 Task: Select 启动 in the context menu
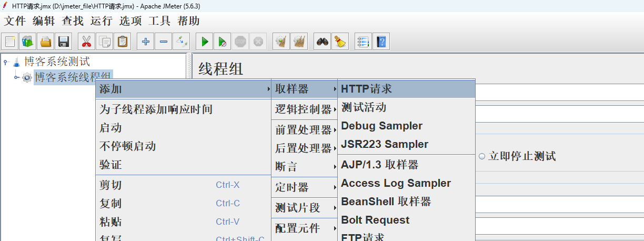pos(183,128)
